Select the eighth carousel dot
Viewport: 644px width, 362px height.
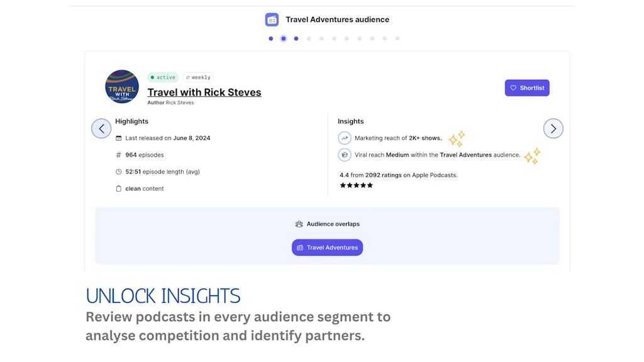tap(359, 38)
